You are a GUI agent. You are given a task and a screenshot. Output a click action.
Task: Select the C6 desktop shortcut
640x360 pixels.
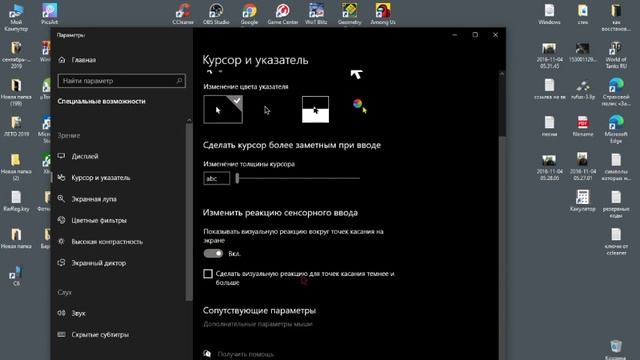pyautogui.click(x=16, y=276)
